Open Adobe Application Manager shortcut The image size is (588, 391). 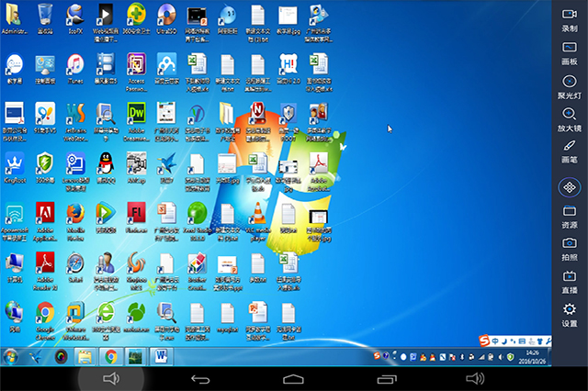point(45,222)
